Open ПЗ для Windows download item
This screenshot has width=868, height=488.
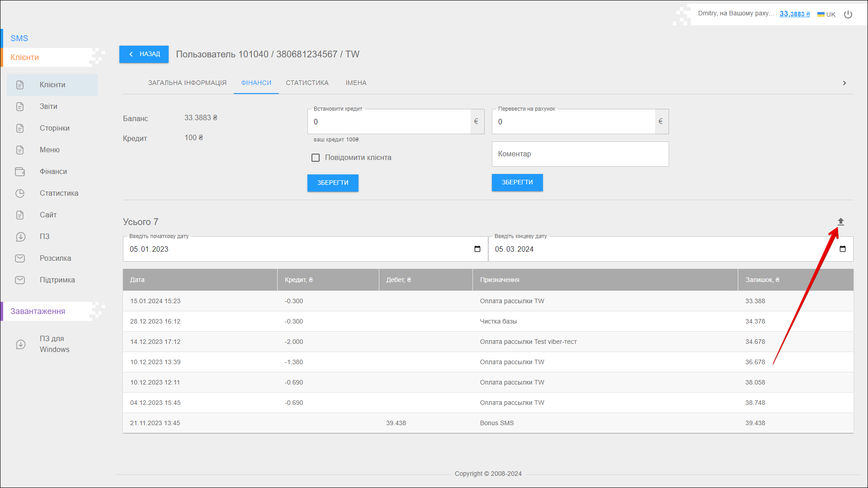[21, 344]
